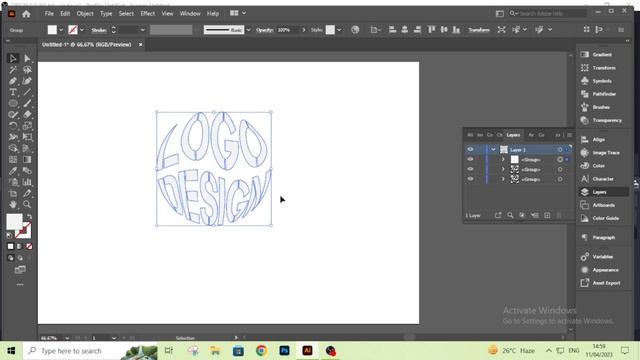Click the Home icon in the top bar
This screenshot has height=360, width=640.
pyautogui.click(x=26, y=14)
